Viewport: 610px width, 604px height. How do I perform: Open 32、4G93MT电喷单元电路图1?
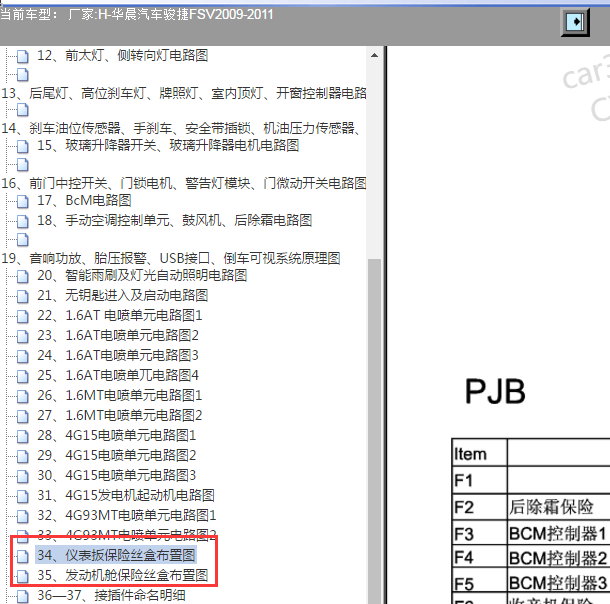(x=126, y=515)
